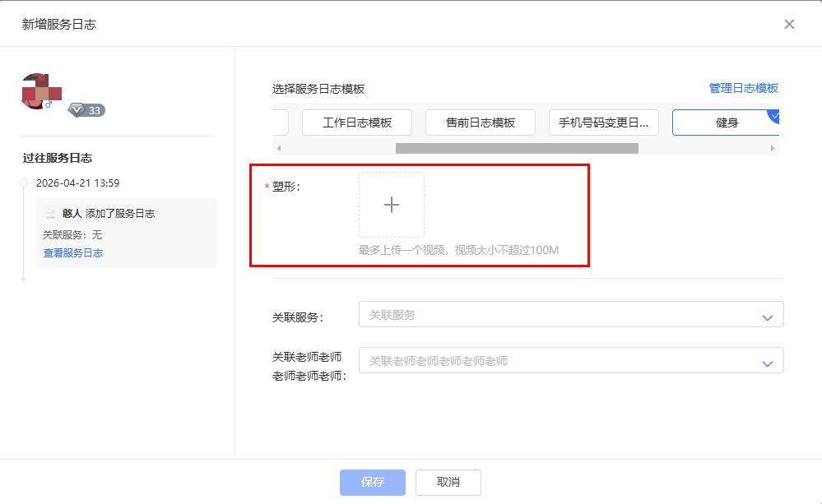Click the horizontal template scrollbar thumb
This screenshot has width=822, height=504.
point(517,148)
